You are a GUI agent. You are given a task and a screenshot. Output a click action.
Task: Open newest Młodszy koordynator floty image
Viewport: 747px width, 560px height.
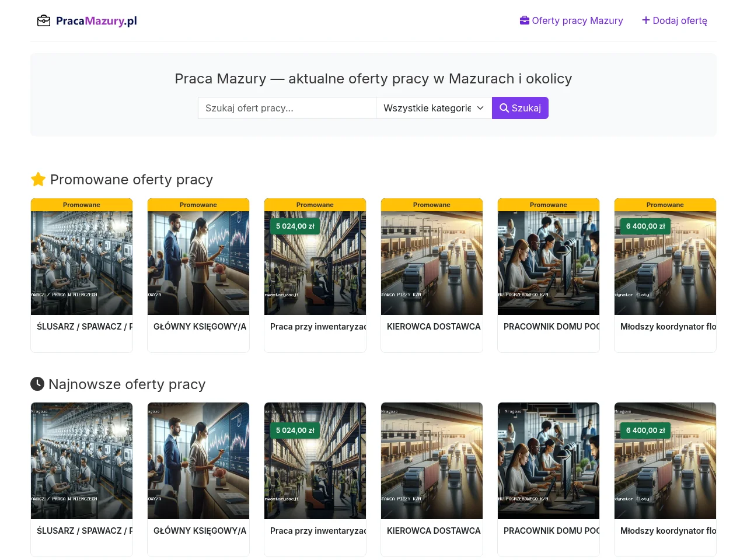665,461
